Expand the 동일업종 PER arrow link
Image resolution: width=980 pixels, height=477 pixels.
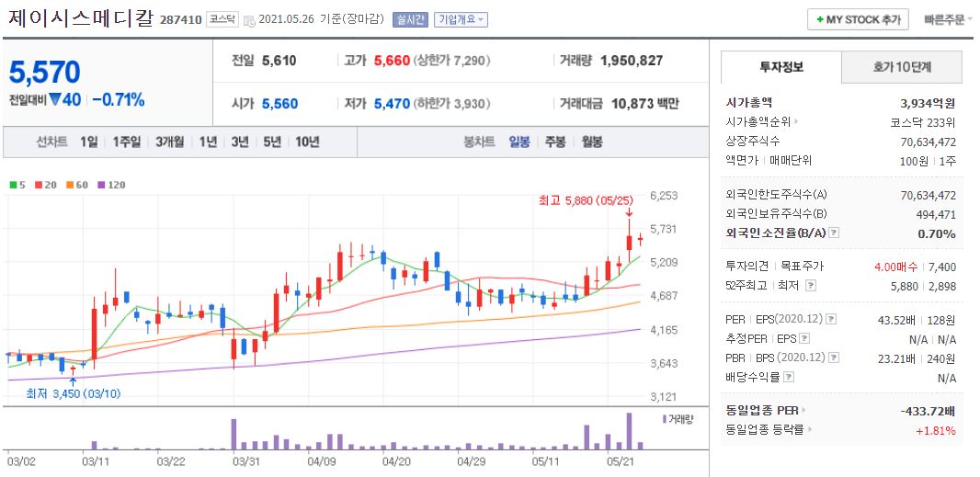click(804, 411)
